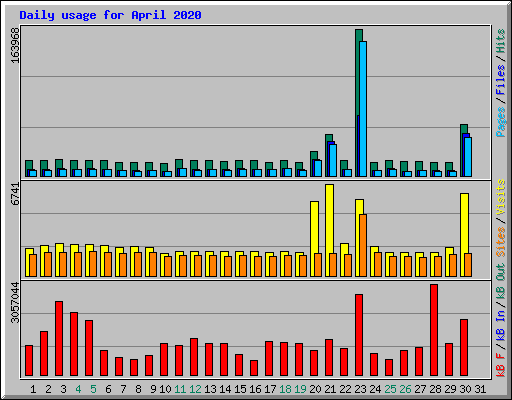Image resolution: width=512 pixels, height=400 pixels.
Task: Click the day 15 axis label
Action: point(240,389)
